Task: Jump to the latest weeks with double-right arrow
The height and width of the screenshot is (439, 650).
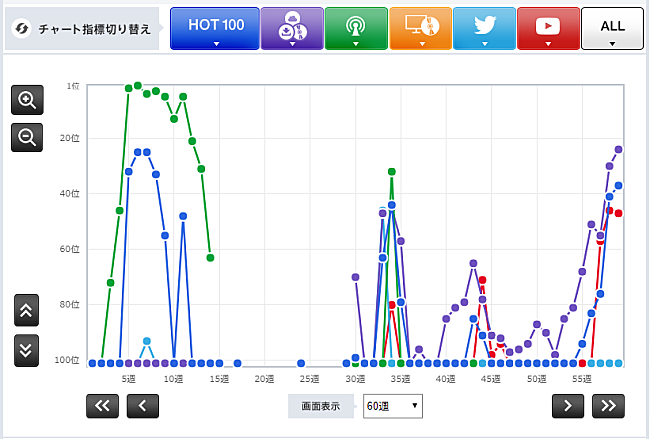Action: [x=607, y=405]
